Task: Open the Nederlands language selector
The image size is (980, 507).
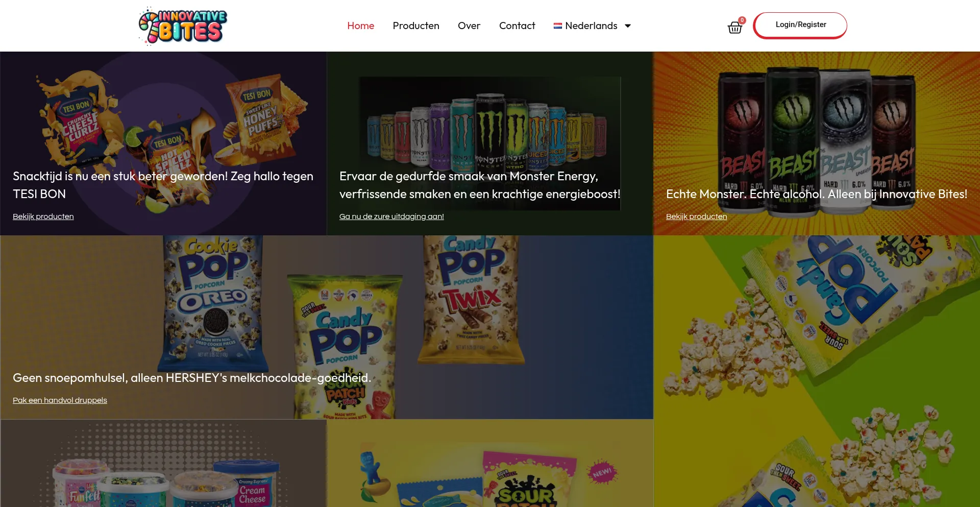Action: (x=593, y=26)
